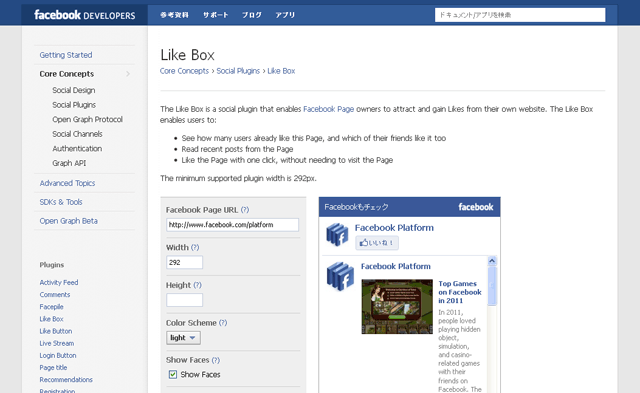The width and height of the screenshot is (640, 393).
Task: Click the game screenshot thumbnail in post
Action: [x=397, y=306]
